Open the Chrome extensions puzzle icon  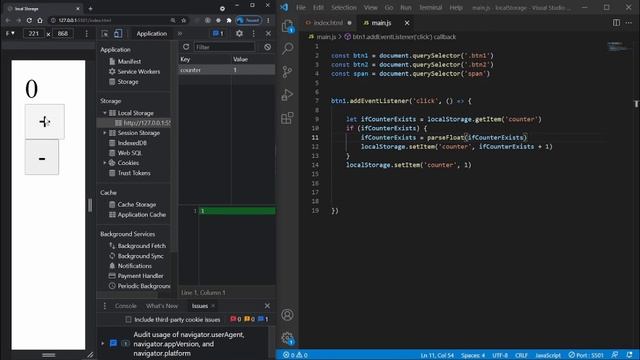point(229,20)
